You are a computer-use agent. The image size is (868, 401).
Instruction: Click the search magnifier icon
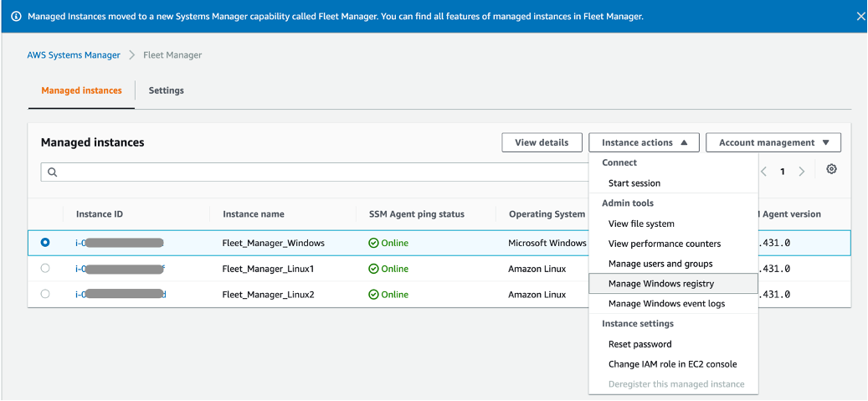53,172
